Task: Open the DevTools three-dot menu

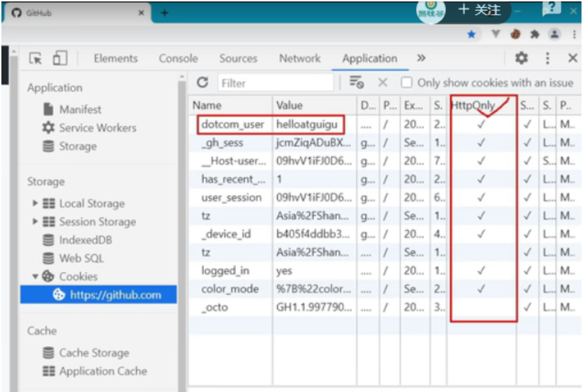Action: tap(548, 59)
